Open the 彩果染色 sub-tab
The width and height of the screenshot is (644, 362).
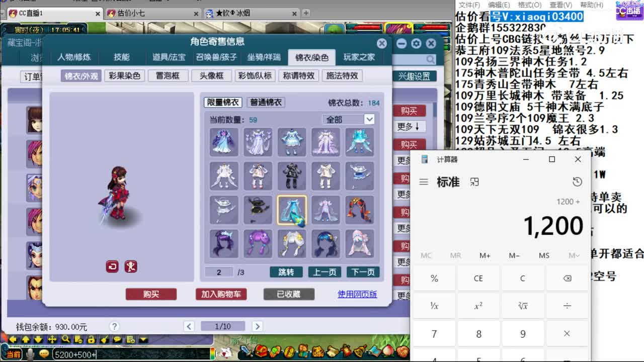point(125,76)
